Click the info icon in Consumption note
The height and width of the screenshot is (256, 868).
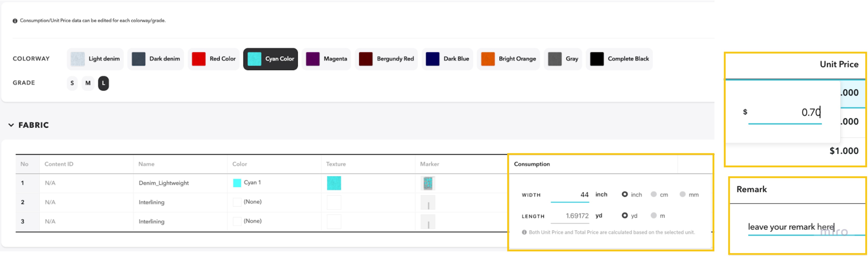(x=524, y=232)
